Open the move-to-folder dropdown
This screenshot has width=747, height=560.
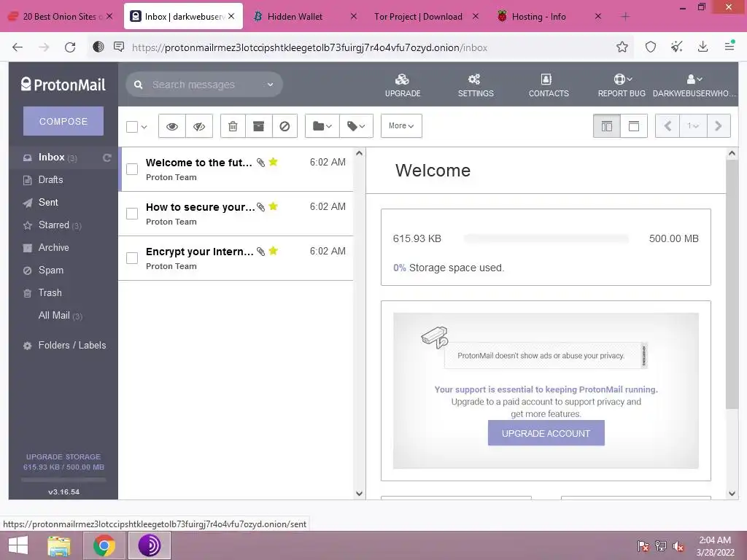tap(322, 126)
